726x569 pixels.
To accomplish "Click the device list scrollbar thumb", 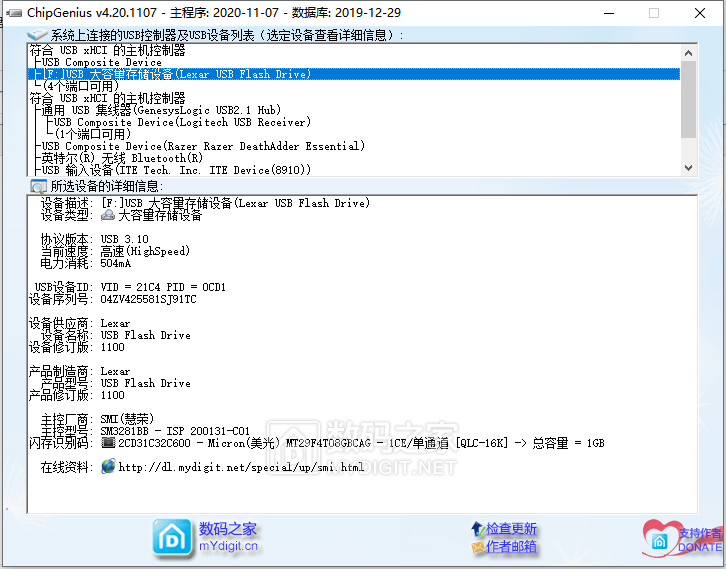I will pos(688,100).
